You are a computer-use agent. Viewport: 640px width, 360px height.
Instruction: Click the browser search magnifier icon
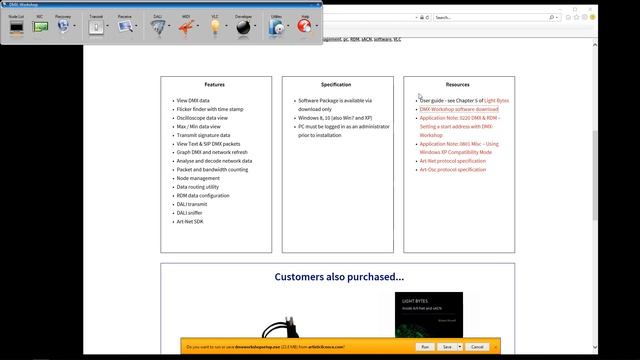551,18
